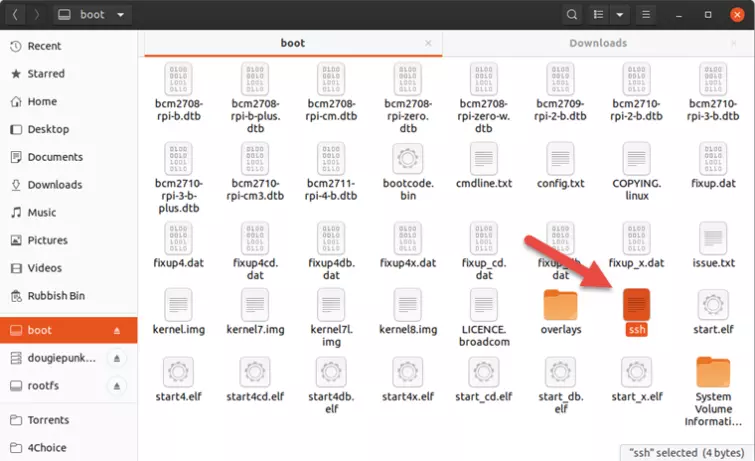
Task: Click the bcm2708-rpi-zero-w.dtb file name
Action: tap(484, 116)
